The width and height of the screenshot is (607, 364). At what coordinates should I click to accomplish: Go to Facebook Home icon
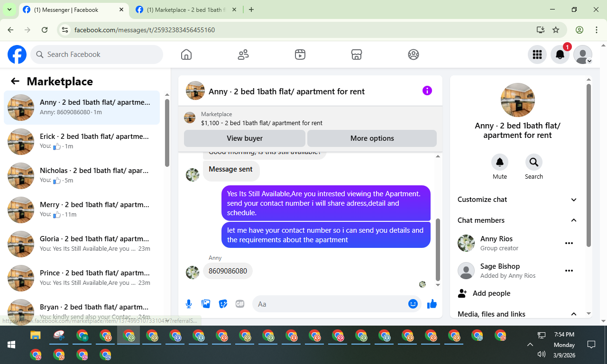pos(186,55)
